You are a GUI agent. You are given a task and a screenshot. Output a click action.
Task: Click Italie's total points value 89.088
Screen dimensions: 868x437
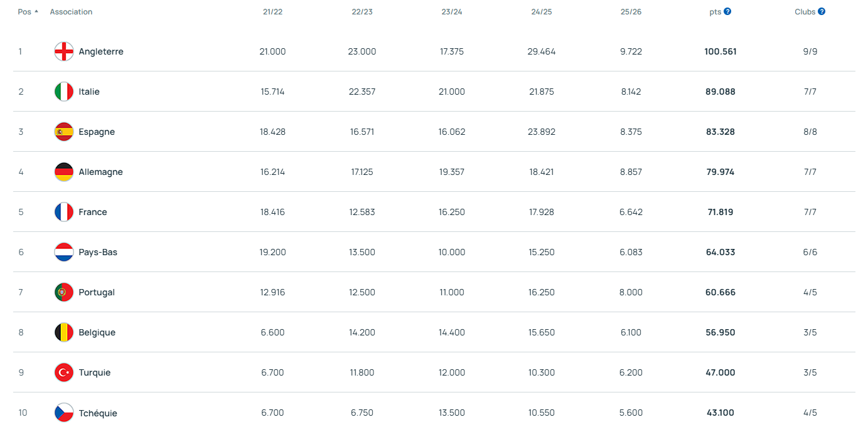point(720,92)
